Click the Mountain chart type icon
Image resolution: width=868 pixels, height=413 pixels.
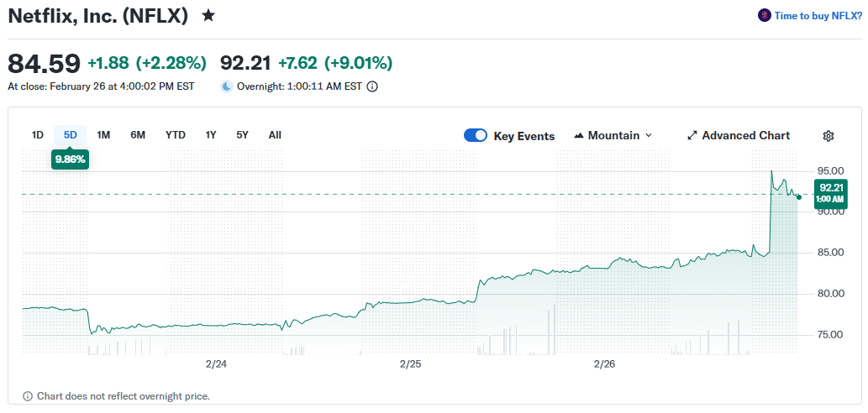coord(579,136)
